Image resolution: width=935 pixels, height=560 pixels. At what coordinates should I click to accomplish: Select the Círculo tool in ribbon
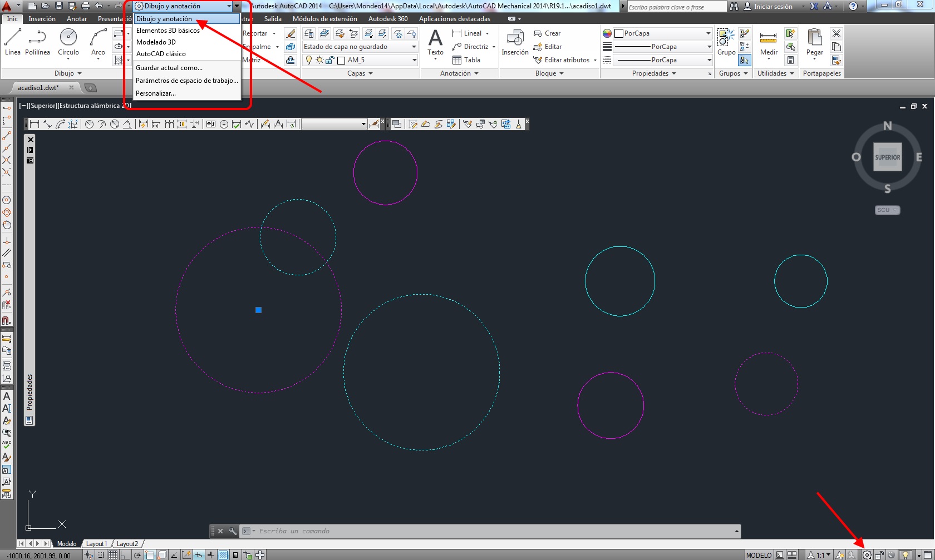pyautogui.click(x=68, y=38)
